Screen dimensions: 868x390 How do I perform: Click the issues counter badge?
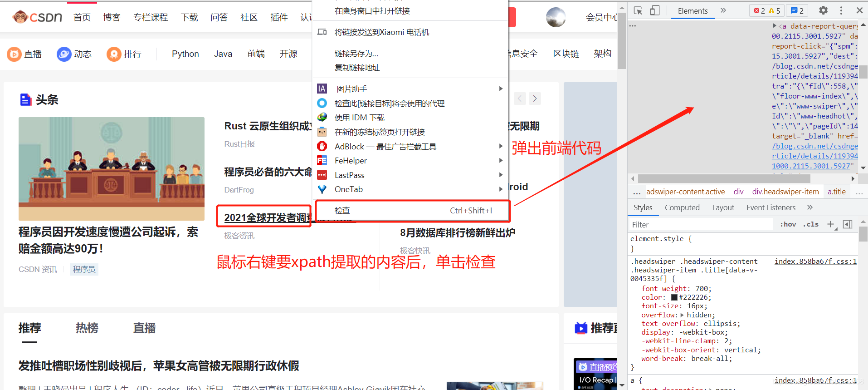tap(797, 10)
